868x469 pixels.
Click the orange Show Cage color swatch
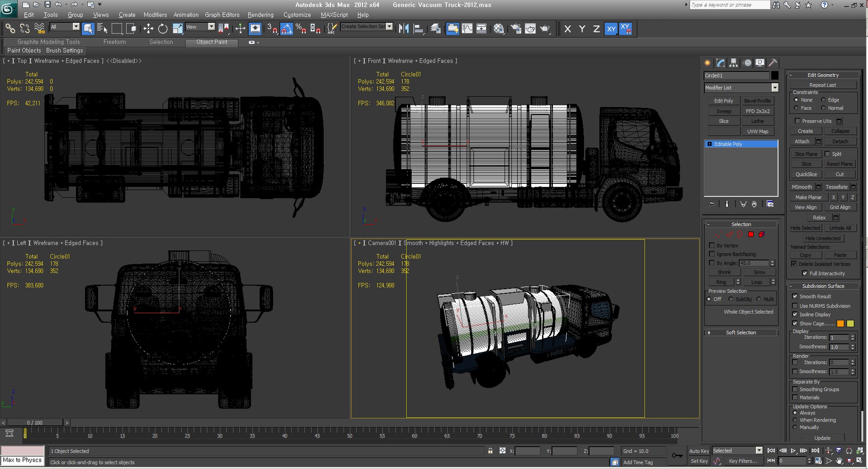(x=840, y=324)
